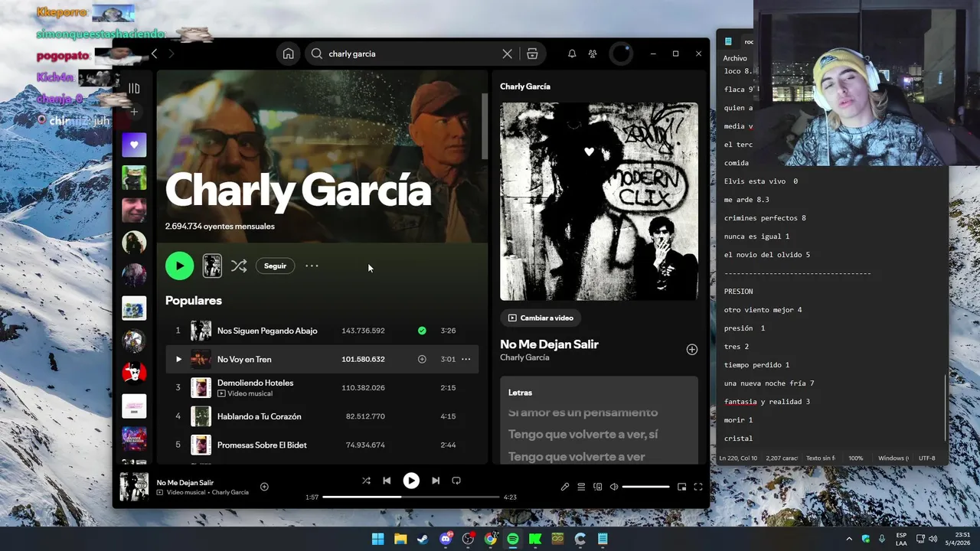Open lyrics with microphone icon
Image resolution: width=980 pixels, height=551 pixels.
pyautogui.click(x=565, y=487)
